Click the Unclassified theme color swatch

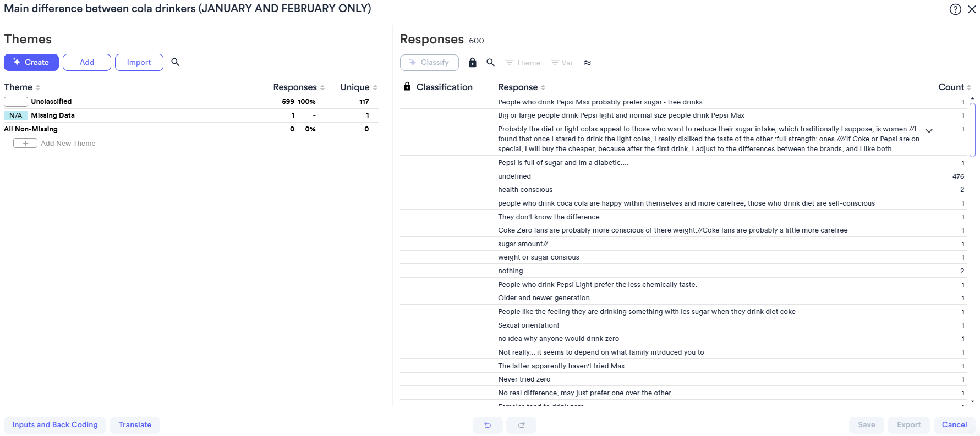pos(16,102)
